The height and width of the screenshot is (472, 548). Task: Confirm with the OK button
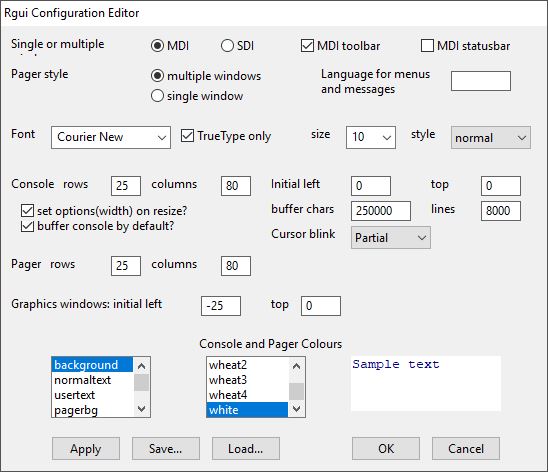tap(386, 449)
